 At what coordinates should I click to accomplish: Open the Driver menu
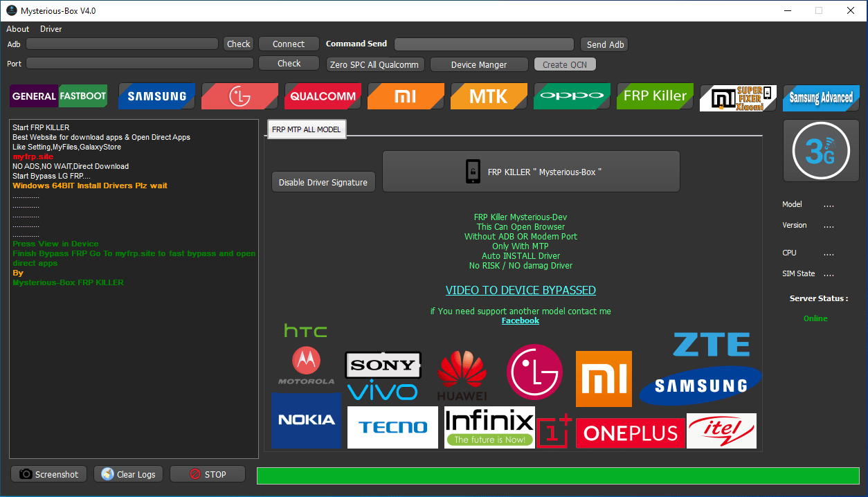pos(50,29)
